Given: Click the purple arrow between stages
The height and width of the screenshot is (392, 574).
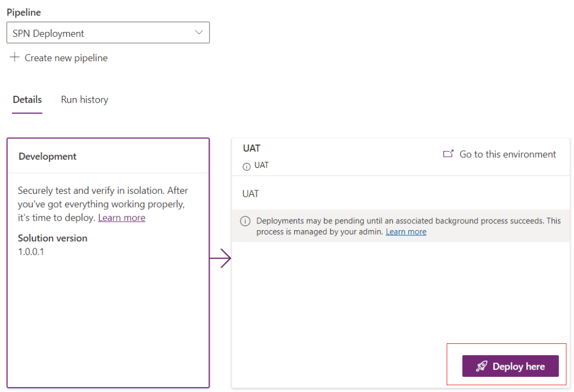Looking at the screenshot, I should click(x=220, y=259).
